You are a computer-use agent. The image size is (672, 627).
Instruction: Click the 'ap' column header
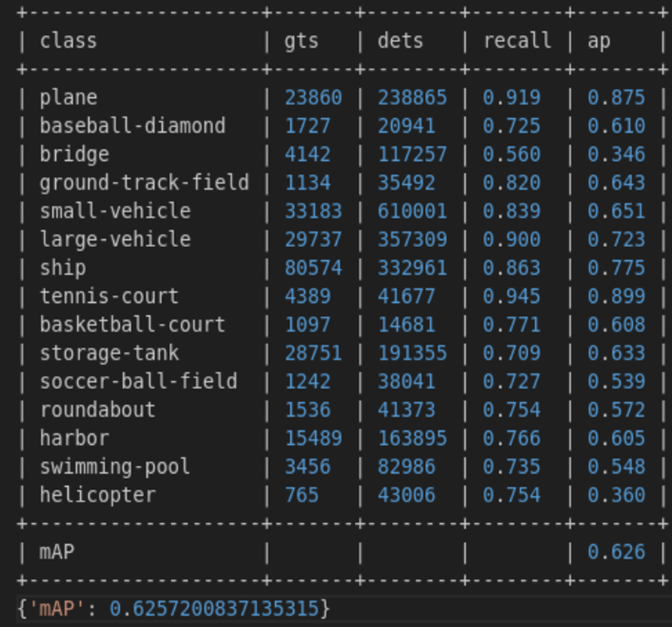pos(599,41)
